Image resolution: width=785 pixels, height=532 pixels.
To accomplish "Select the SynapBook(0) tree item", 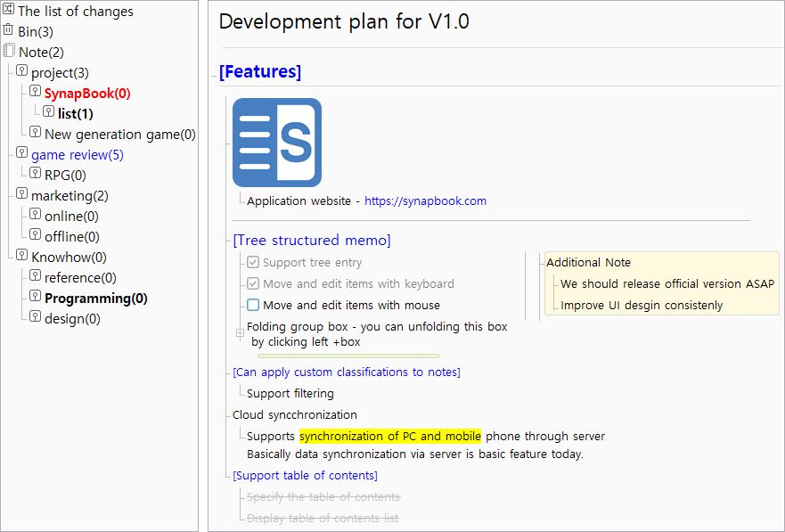I will (x=87, y=94).
